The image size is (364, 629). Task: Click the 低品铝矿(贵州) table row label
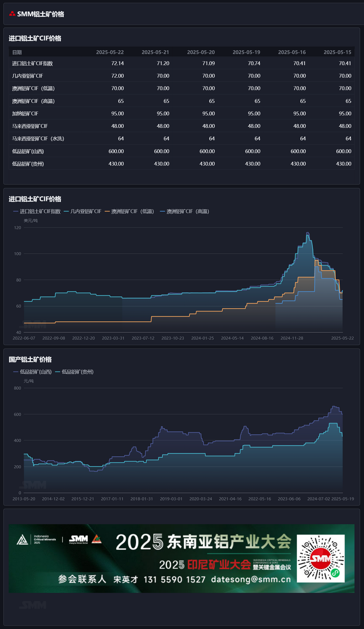pos(28,164)
